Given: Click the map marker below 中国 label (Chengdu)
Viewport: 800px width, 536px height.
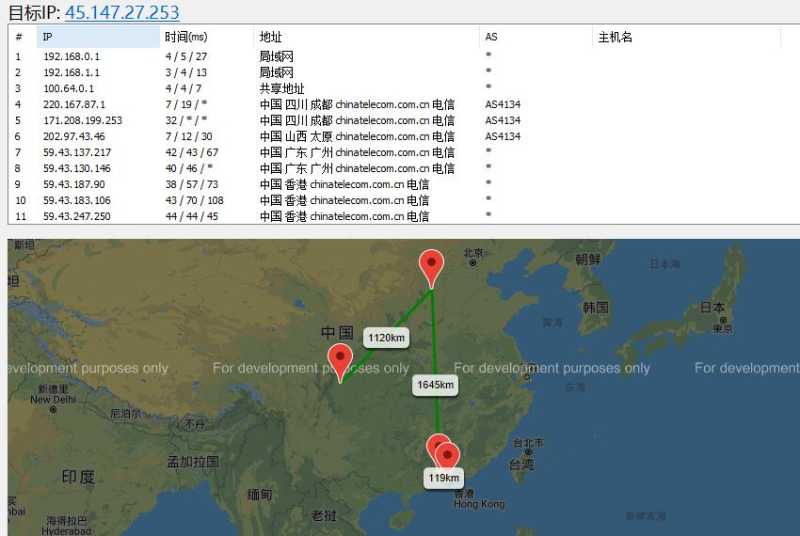Looking at the screenshot, I should tap(340, 362).
